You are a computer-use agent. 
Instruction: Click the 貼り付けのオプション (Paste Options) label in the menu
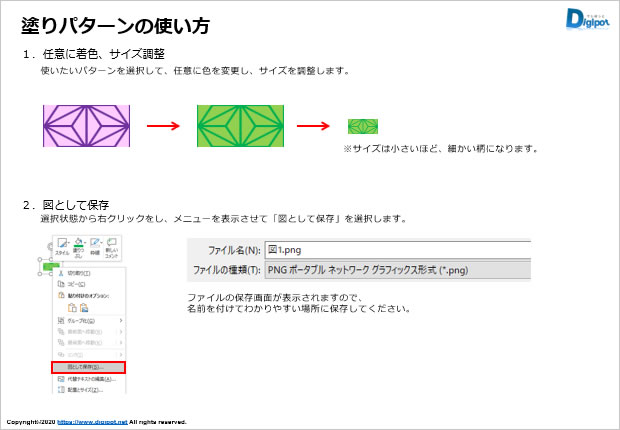click(x=89, y=296)
